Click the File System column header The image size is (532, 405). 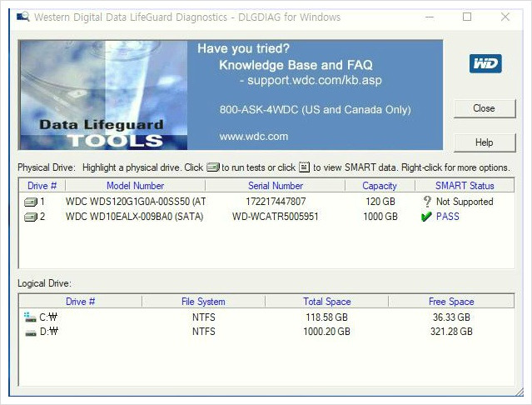tap(203, 302)
